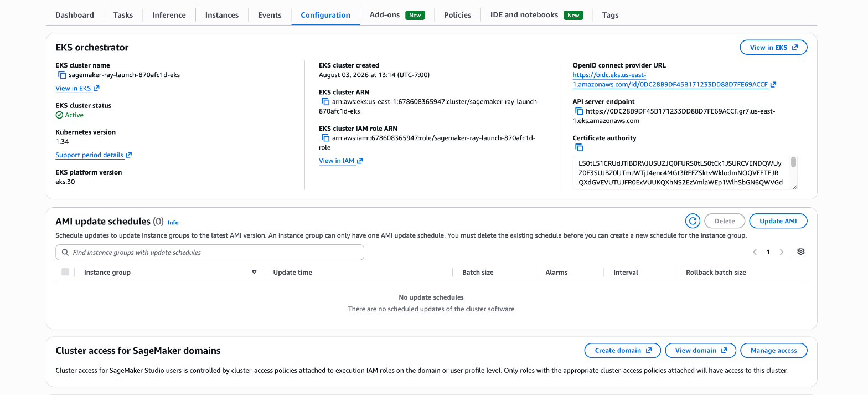The image size is (868, 395).
Task: Click the View in EKS button
Action: point(773,48)
